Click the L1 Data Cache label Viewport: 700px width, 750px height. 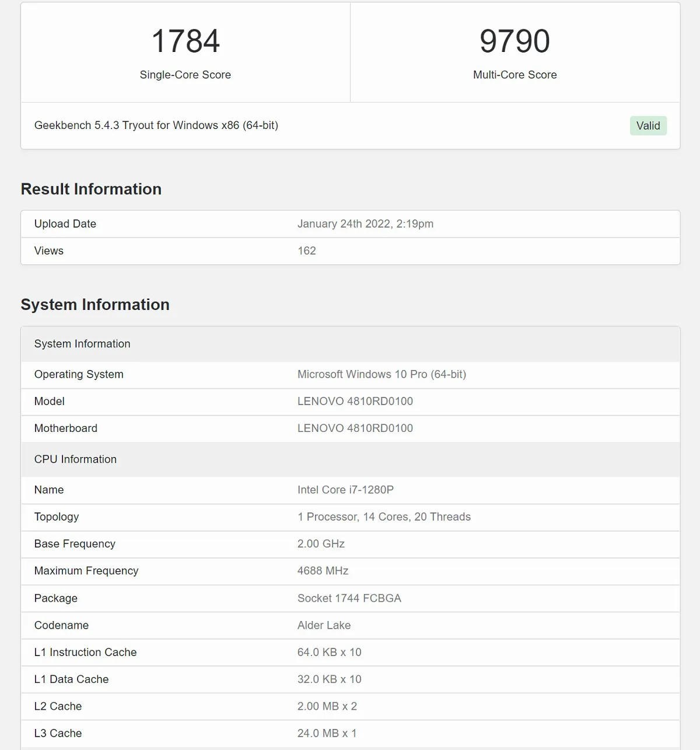pyautogui.click(x=71, y=679)
